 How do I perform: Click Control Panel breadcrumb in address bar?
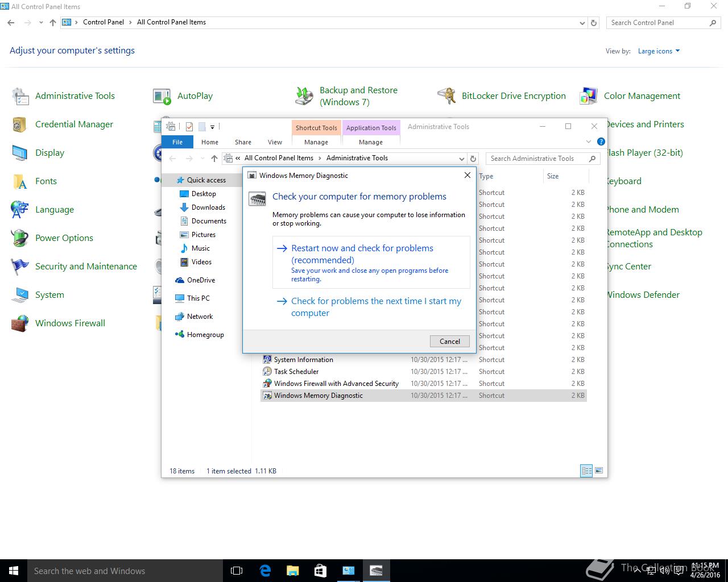pyautogui.click(x=104, y=22)
